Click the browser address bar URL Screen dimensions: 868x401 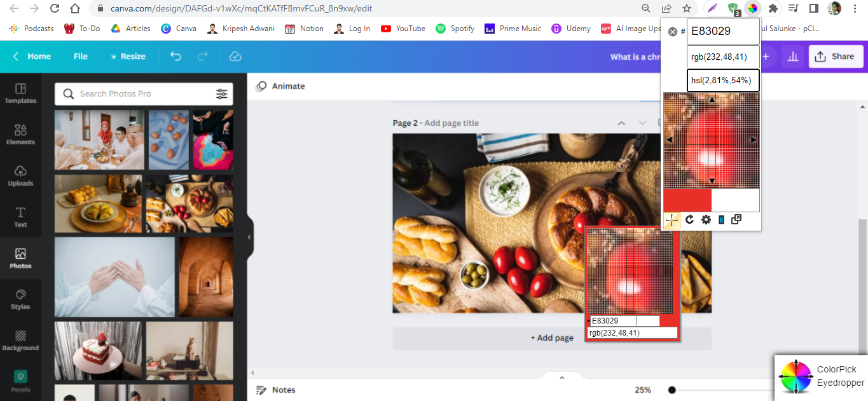(x=241, y=9)
